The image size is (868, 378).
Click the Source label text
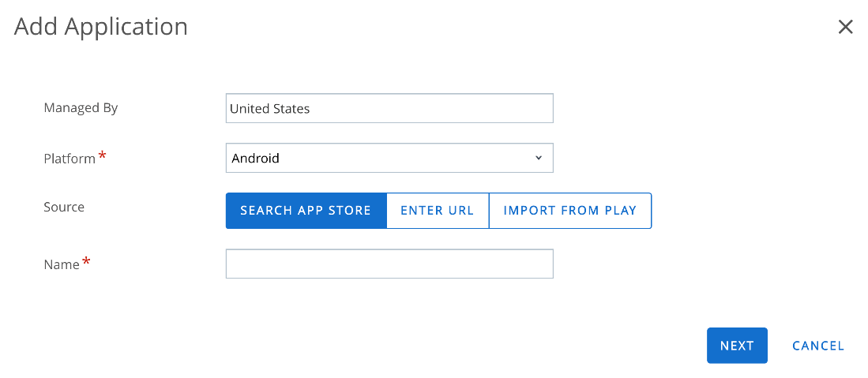64,207
